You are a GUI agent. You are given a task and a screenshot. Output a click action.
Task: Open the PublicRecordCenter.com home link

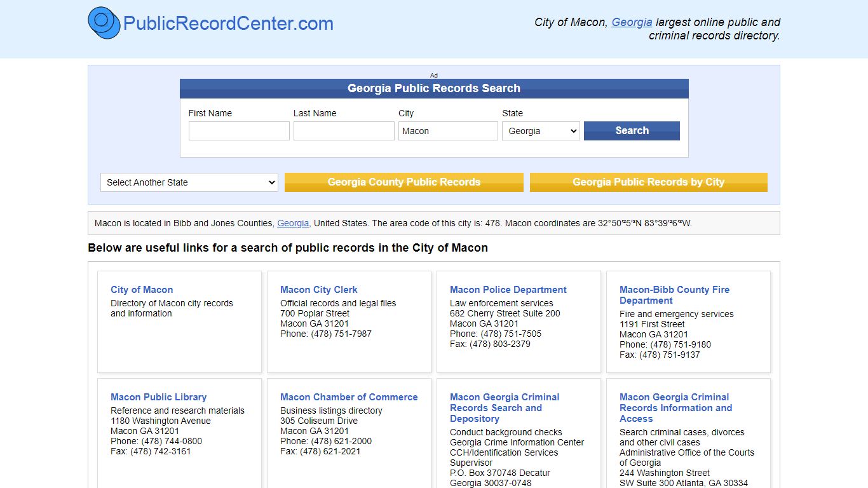tap(228, 24)
